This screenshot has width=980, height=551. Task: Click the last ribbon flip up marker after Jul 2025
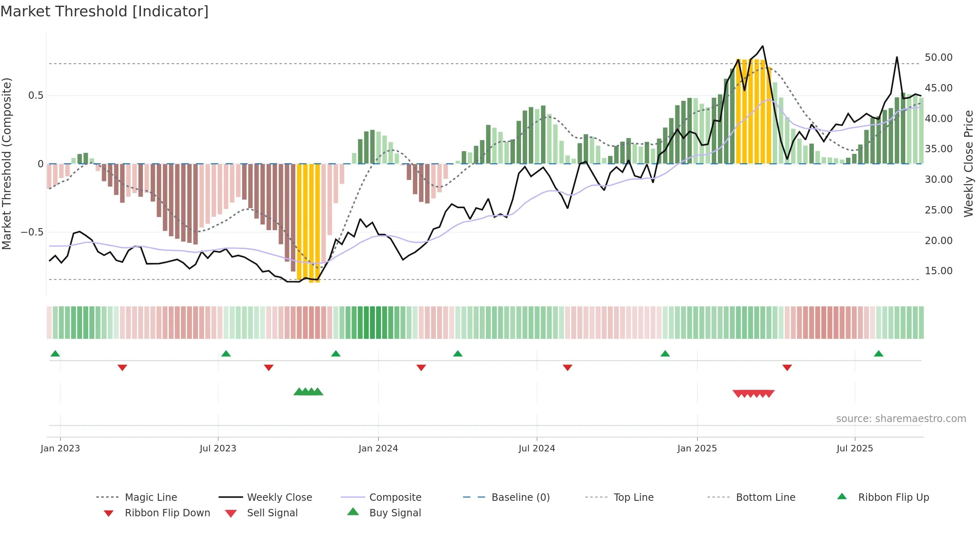pos(879,353)
